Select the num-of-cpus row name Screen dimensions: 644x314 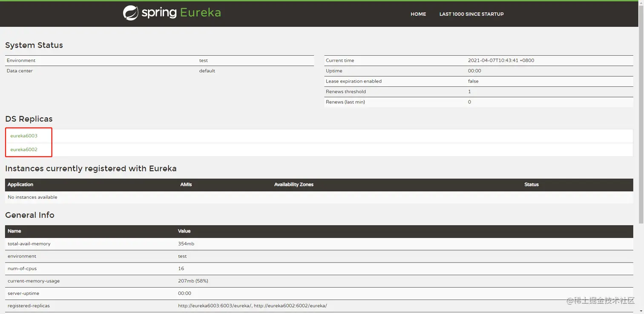(23, 268)
